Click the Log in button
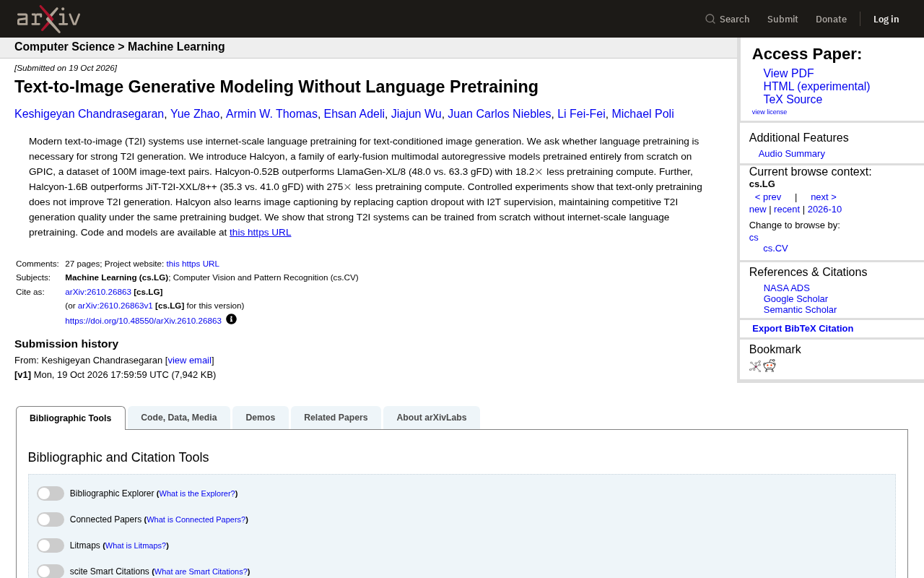Screen dimensions: 924x578 click(x=886, y=19)
